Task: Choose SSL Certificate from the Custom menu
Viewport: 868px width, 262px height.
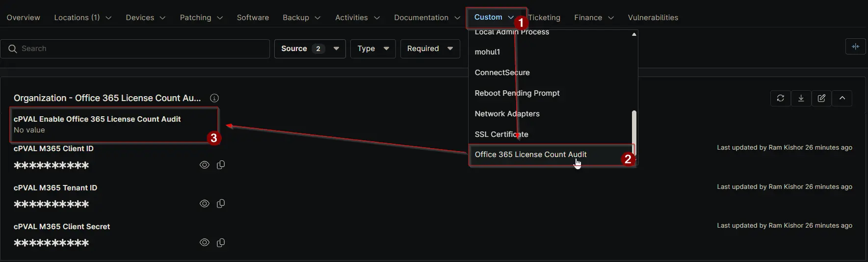Action: [x=501, y=134]
